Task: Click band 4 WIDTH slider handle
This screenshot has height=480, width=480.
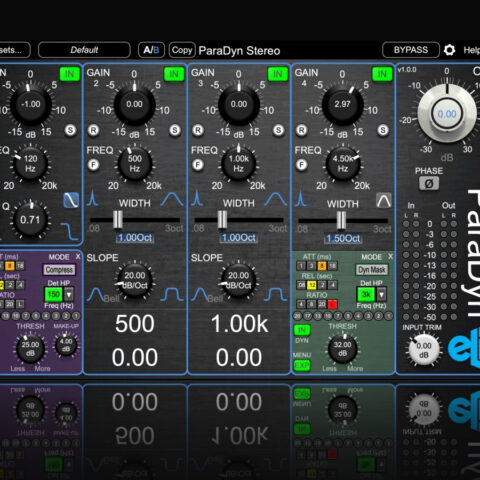Action: click(341, 220)
